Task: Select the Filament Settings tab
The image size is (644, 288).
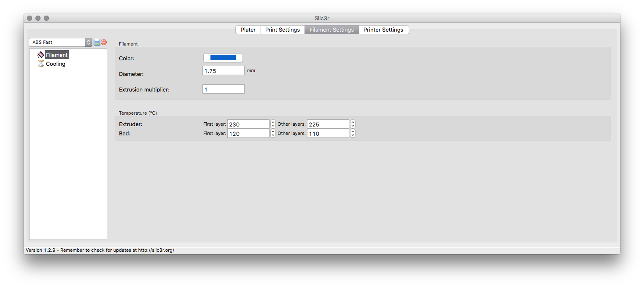Action: point(331,30)
